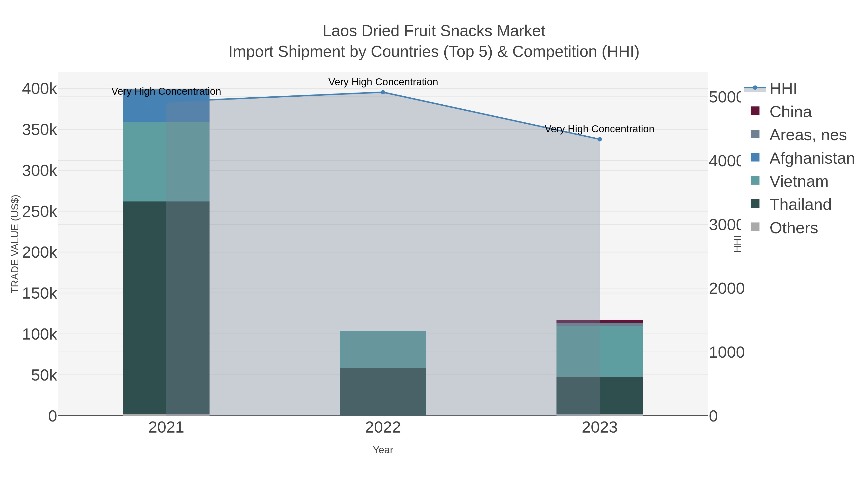Viewport: 868px width, 488px height.
Task: Click the 150k y-axis tick label
Action: tap(40, 293)
